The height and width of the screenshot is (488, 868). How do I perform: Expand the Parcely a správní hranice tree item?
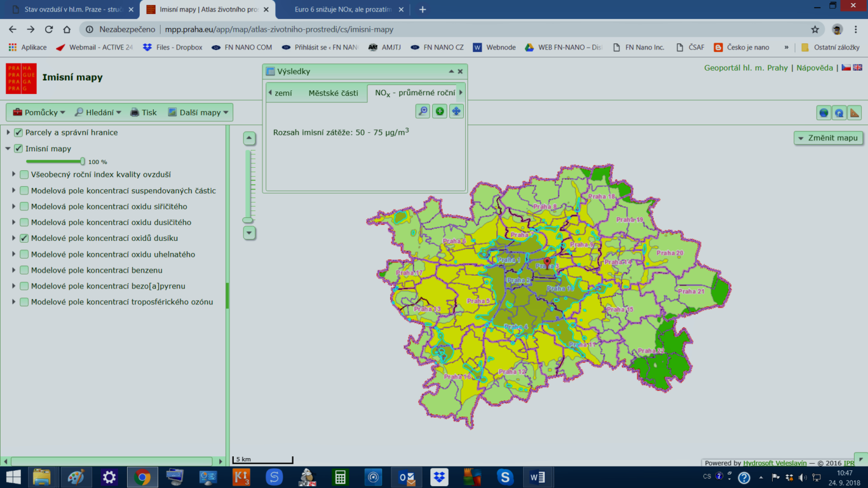pyautogui.click(x=7, y=132)
